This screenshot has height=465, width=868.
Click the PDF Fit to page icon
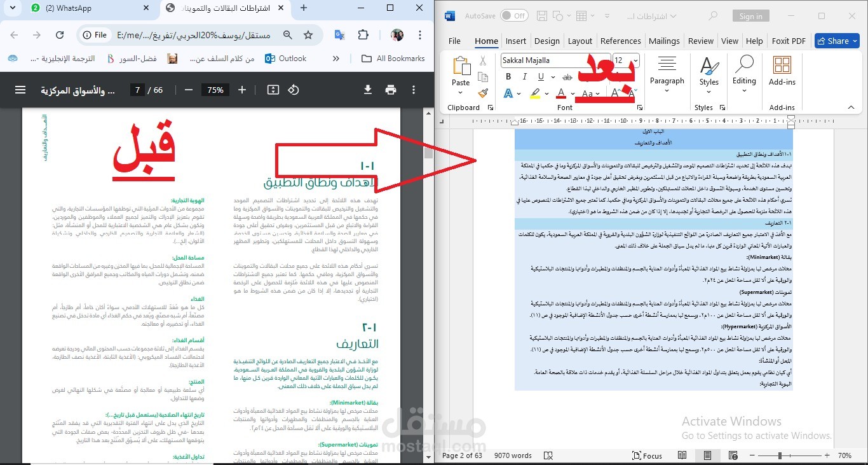[273, 90]
